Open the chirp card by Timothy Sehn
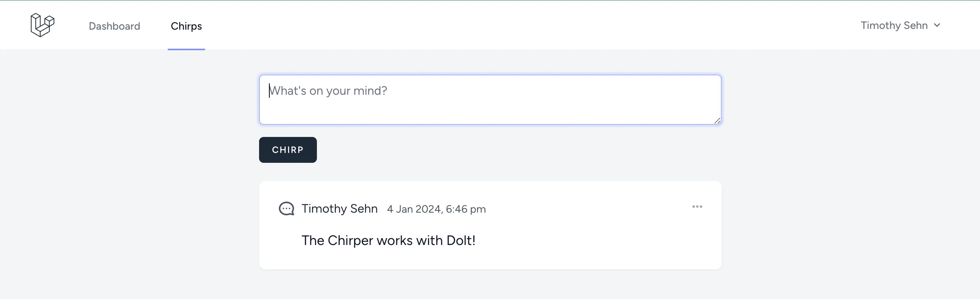Image resolution: width=980 pixels, height=299 pixels. click(490, 225)
